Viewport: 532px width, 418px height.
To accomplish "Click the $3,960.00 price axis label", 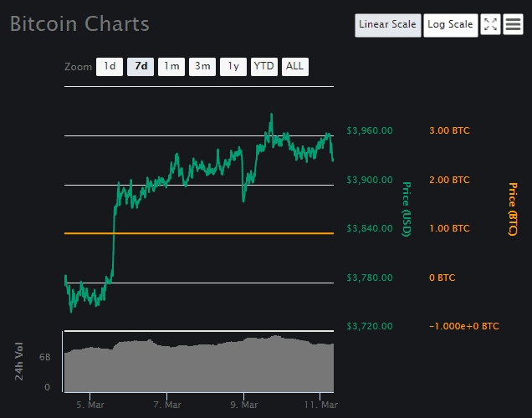I will click(x=370, y=131).
